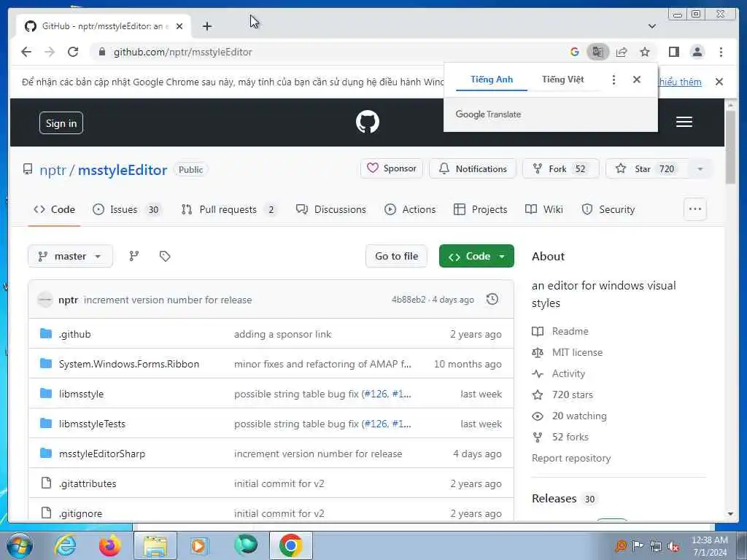This screenshot has height=560, width=747.
Task: Close the Google Translate popup
Action: (x=636, y=79)
